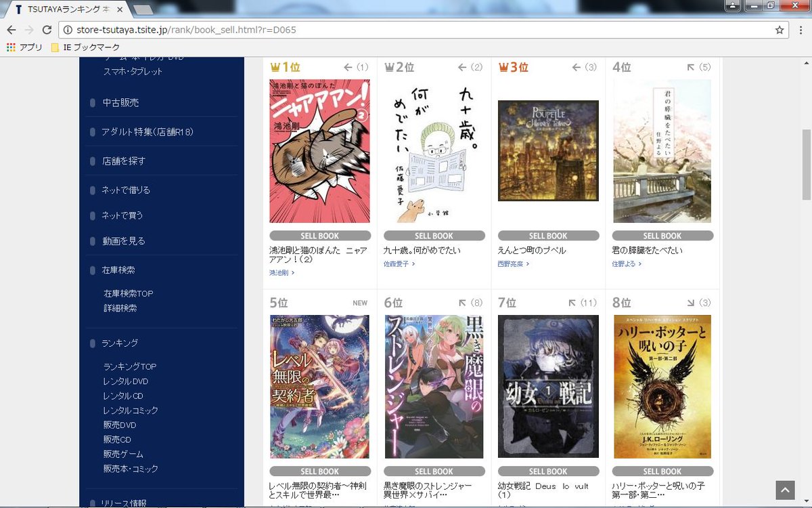The height and width of the screenshot is (508, 812).
Task: Click レンタルコミック link
Action: click(x=131, y=410)
